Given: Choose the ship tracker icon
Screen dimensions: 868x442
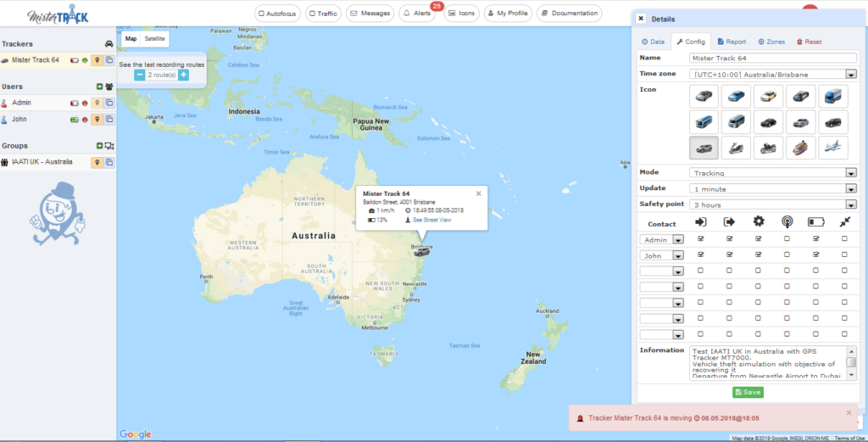Looking at the screenshot, I should click(800, 148).
